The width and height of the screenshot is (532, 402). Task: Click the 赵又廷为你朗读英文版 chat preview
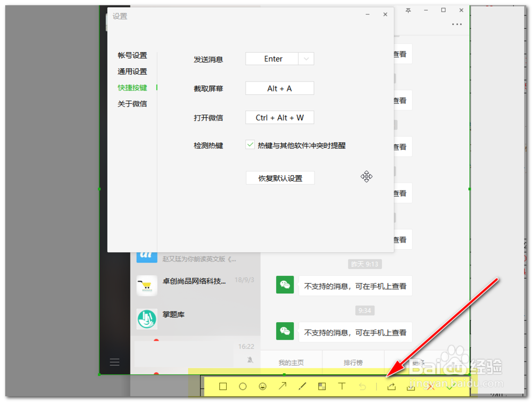(x=199, y=259)
